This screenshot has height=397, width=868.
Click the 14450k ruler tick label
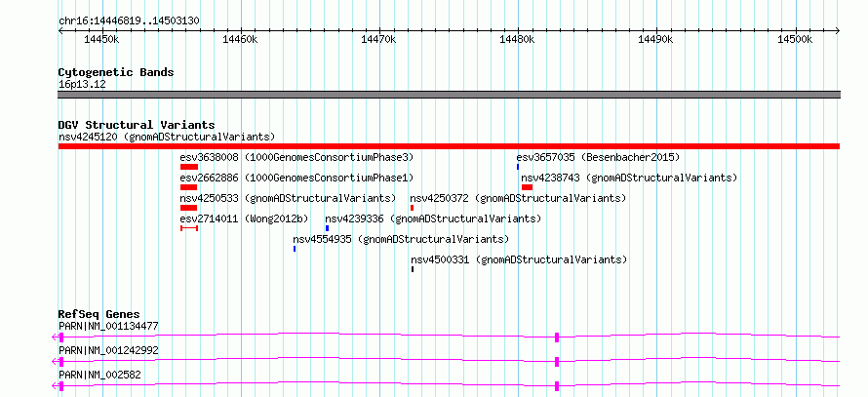tap(101, 39)
